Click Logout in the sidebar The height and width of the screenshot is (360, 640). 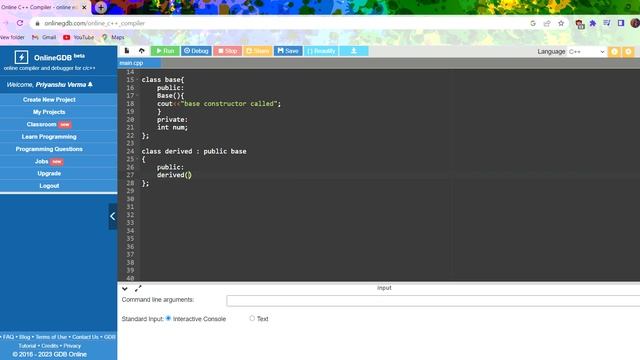pos(49,186)
